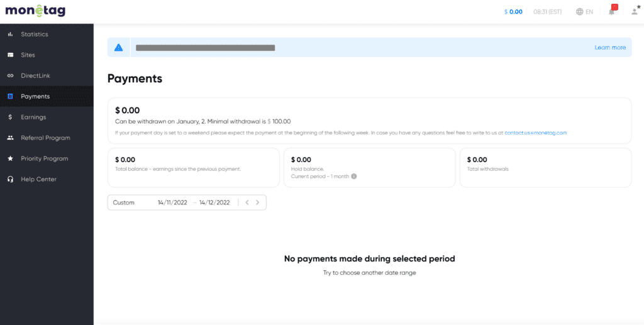644x325 pixels.
Task: Click the Priority Program star icon
Action: (x=10, y=158)
